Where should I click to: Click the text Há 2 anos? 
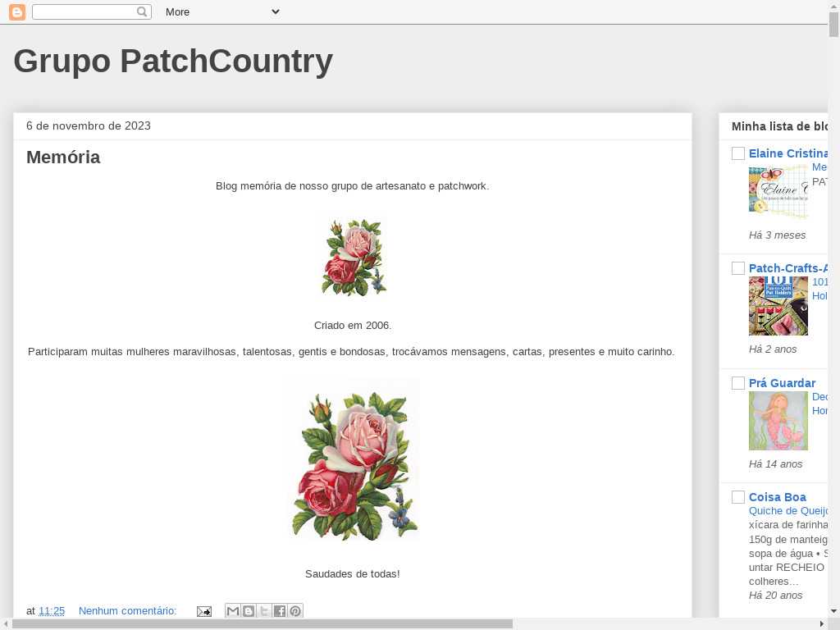tap(773, 349)
